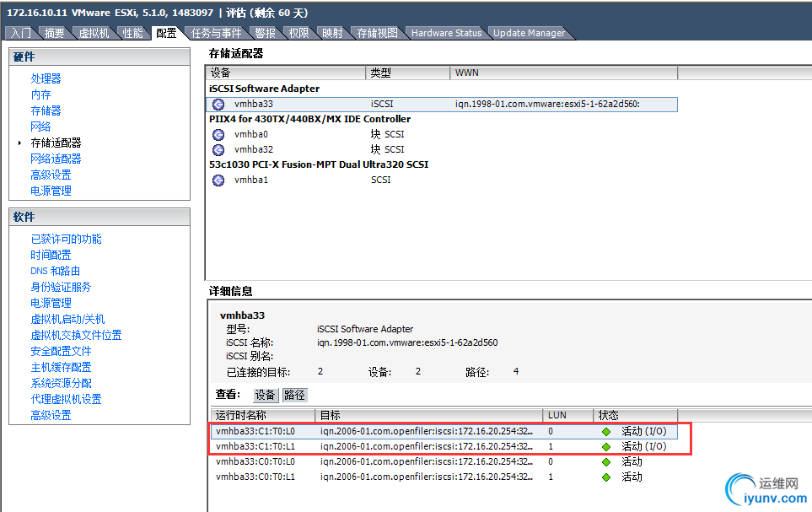Screen dimensions: 812x512
Task: Click the PIIX4 IDE Controller group heading
Action: (309, 119)
